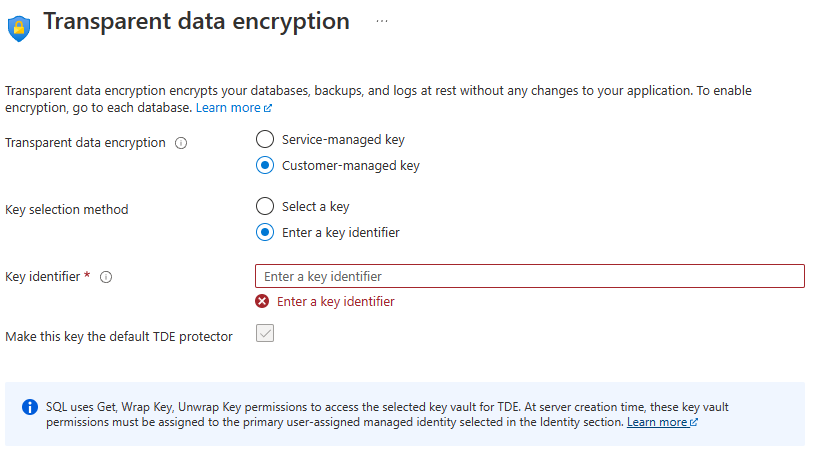The width and height of the screenshot is (820, 461).
Task: Click the Key selection method label
Action: (67, 210)
